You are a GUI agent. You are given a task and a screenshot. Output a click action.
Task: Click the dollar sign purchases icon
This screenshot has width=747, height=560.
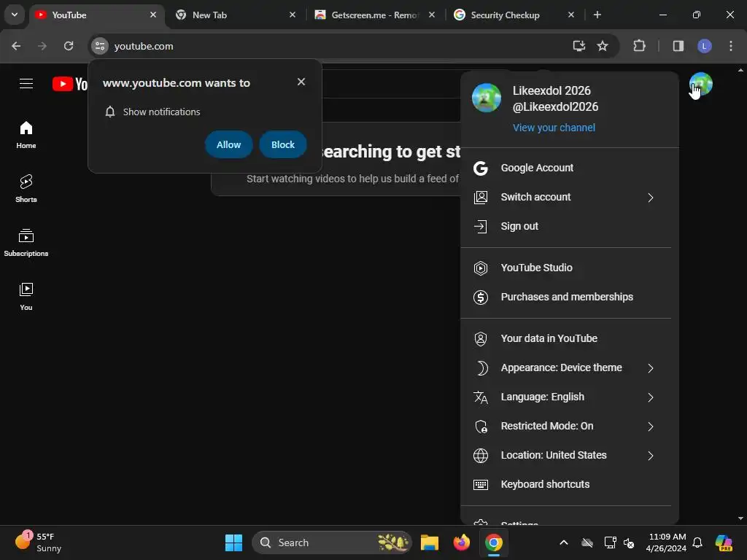[x=480, y=297]
